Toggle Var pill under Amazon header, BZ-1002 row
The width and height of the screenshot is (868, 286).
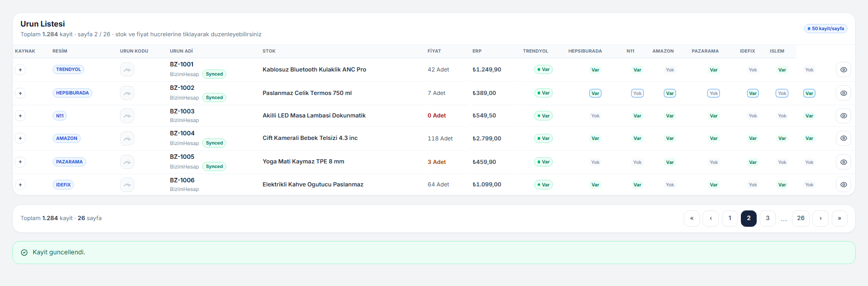(670, 93)
